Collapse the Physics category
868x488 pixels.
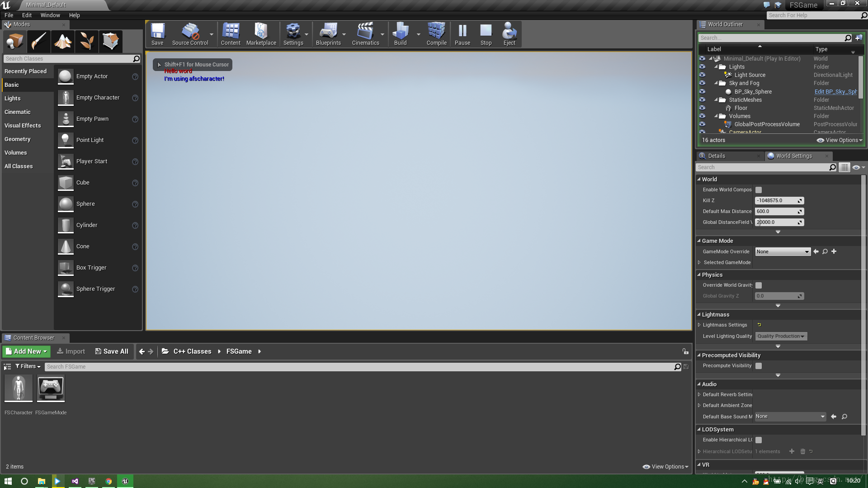(x=699, y=275)
